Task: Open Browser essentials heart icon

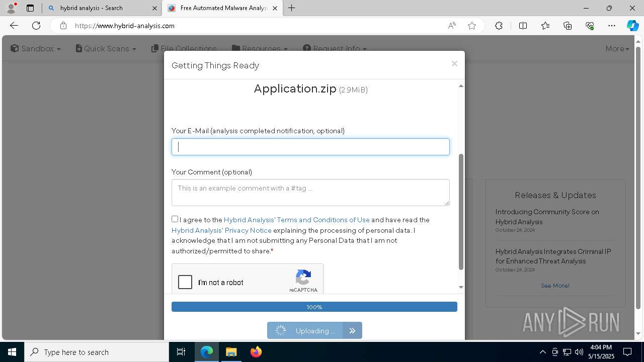Action: click(x=590, y=26)
